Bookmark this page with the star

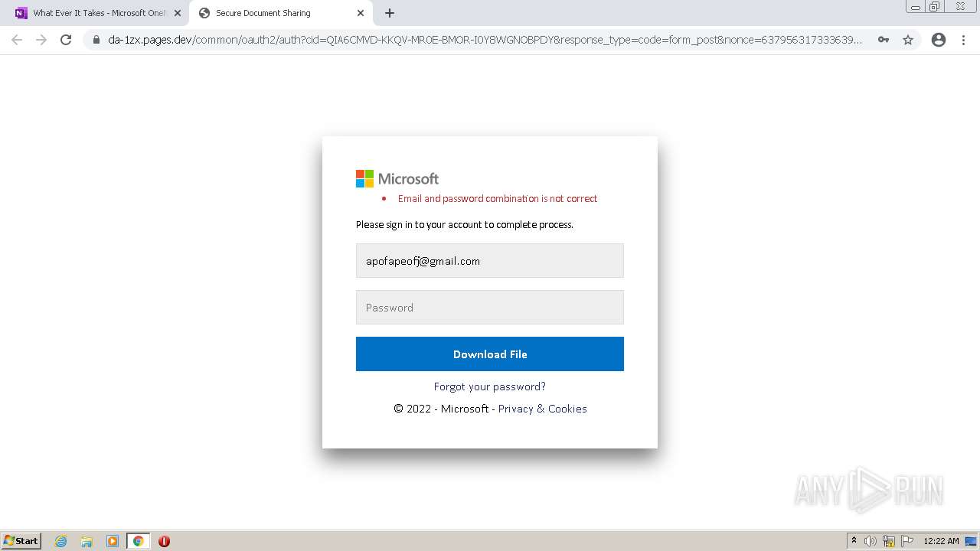click(908, 40)
